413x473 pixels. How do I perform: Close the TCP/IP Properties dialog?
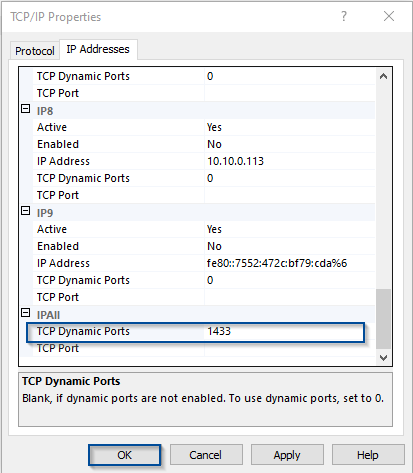pyautogui.click(x=389, y=16)
